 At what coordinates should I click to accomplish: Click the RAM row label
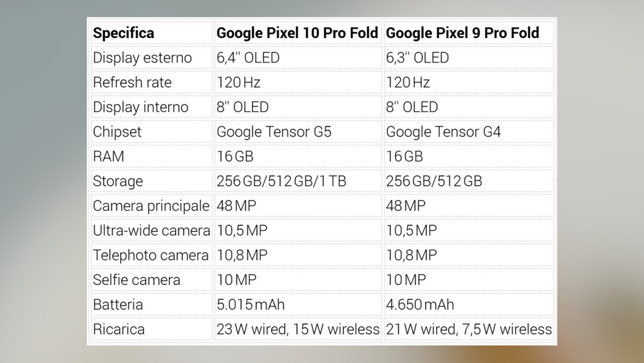(108, 157)
